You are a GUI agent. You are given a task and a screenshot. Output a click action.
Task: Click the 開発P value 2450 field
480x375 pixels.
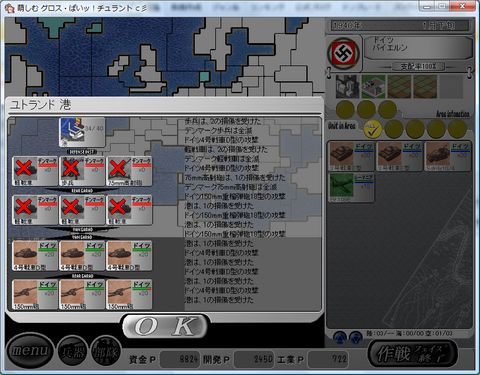[254, 360]
